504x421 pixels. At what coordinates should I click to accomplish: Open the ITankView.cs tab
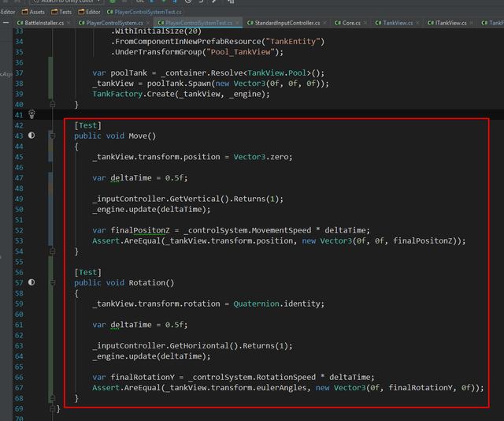point(451,23)
